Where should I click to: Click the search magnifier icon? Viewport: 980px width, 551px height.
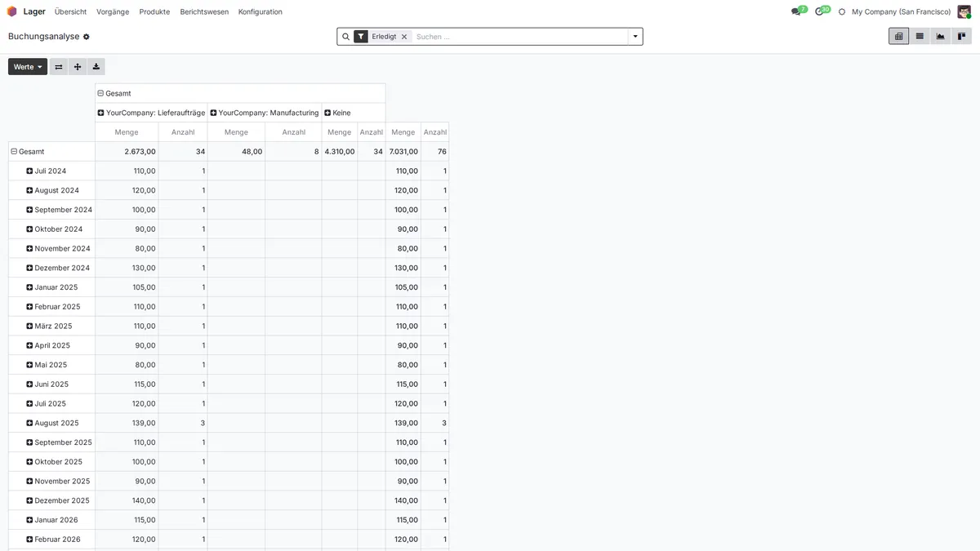click(x=345, y=37)
